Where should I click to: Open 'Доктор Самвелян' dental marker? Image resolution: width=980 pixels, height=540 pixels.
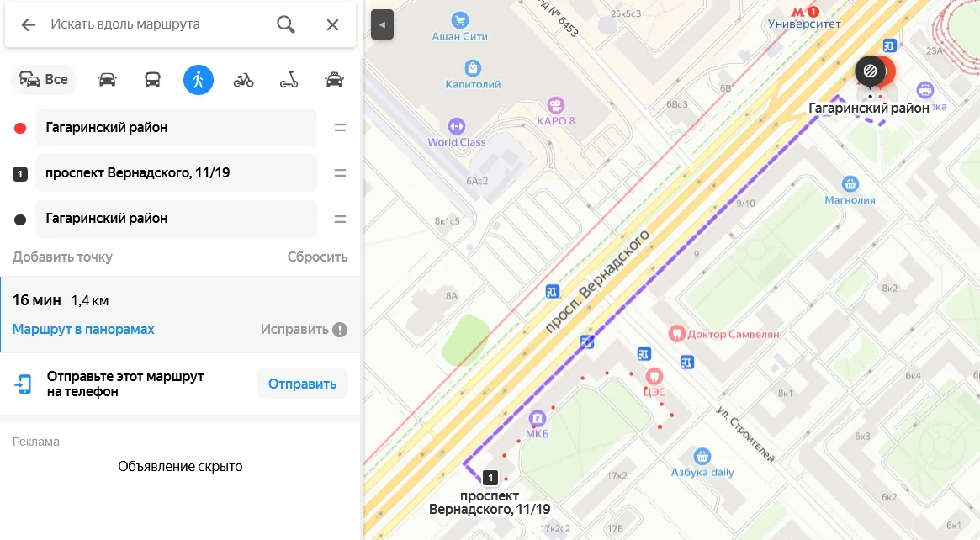pyautogui.click(x=677, y=333)
